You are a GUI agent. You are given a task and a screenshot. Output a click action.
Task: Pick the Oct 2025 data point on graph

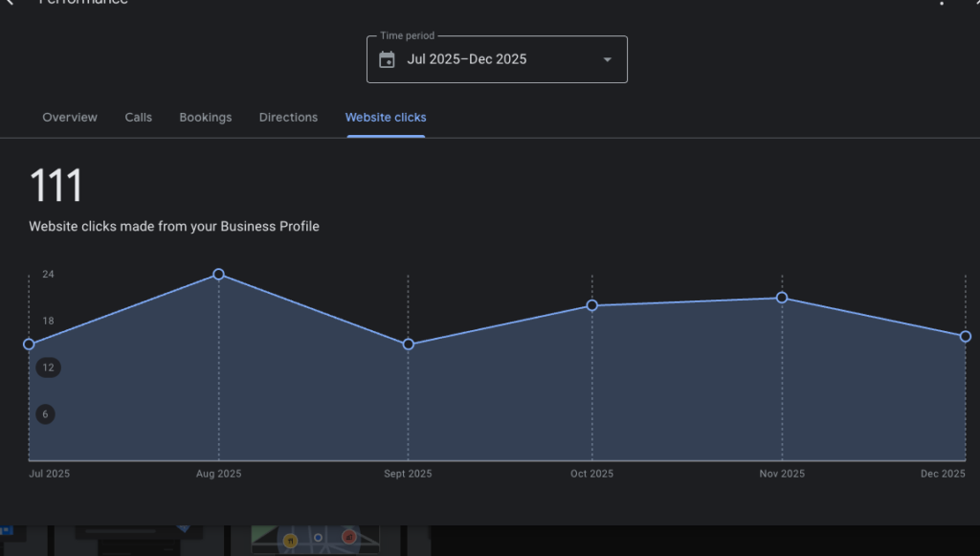(x=591, y=305)
